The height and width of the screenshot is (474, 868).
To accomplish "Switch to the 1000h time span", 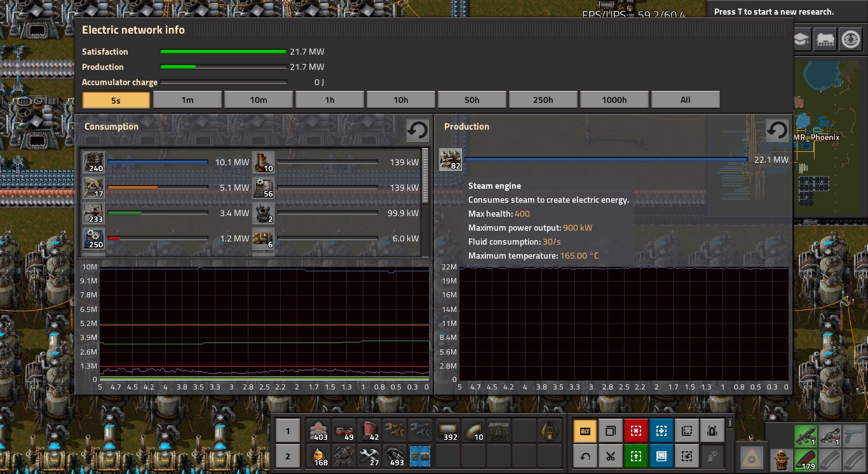I will pos(614,100).
